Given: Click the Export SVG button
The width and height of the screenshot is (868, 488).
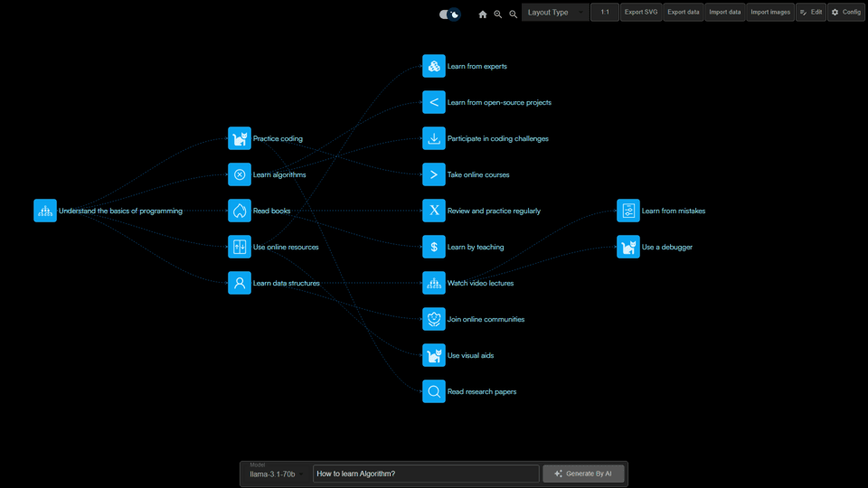Looking at the screenshot, I should tap(641, 12).
